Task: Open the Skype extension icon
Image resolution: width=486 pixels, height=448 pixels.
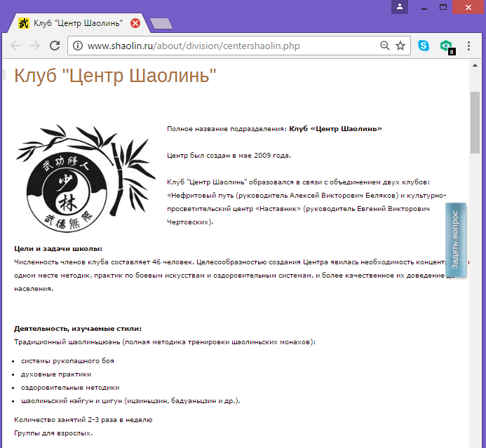Action: (424, 46)
